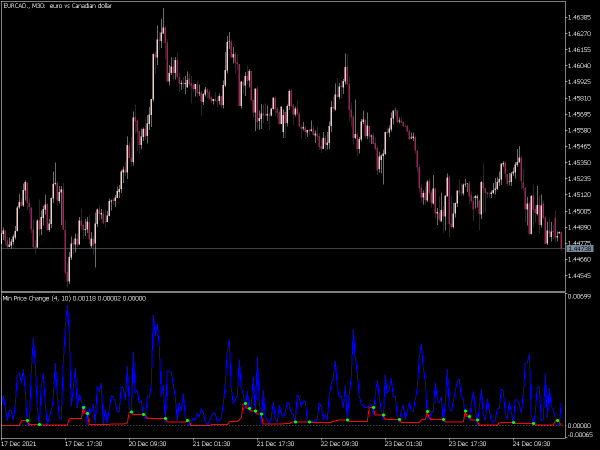Click the 1.45810 price axis label

579,98
